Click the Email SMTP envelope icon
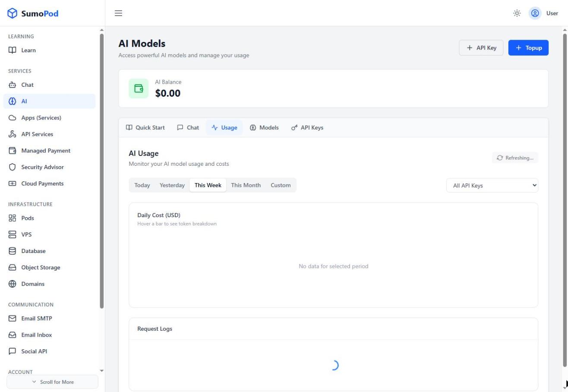The width and height of the screenshot is (568, 392). 13,319
